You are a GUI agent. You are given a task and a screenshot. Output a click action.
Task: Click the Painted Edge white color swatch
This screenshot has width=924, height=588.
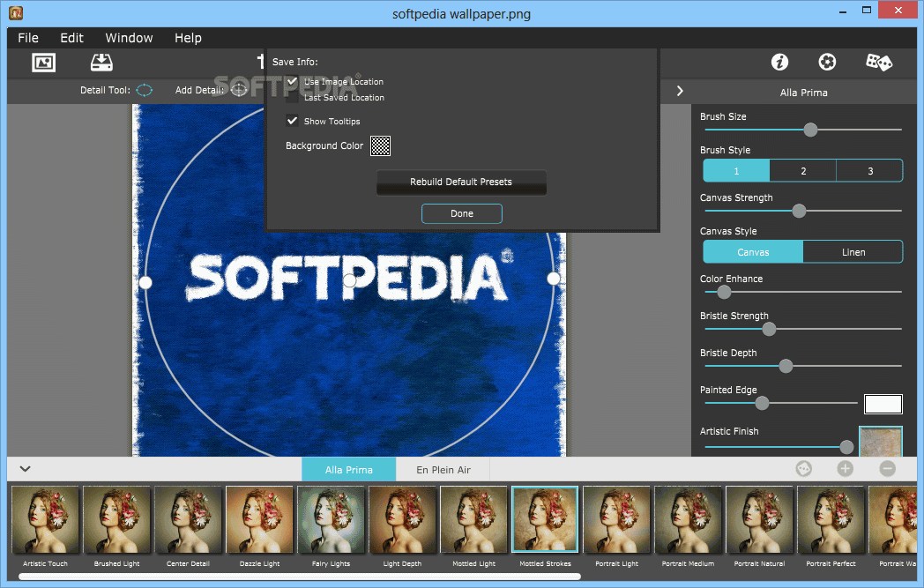[883, 404]
